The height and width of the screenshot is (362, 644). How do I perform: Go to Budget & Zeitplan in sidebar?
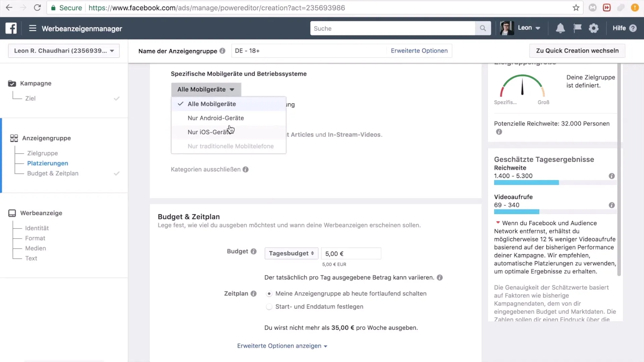pyautogui.click(x=53, y=173)
